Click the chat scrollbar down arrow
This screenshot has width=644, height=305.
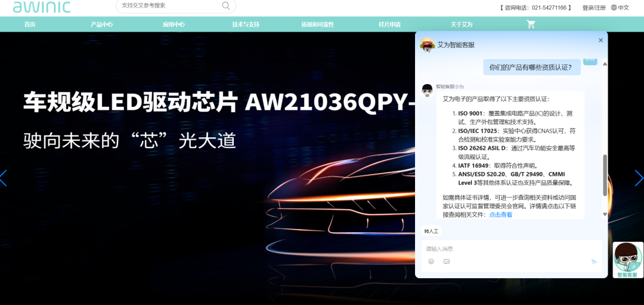(x=605, y=214)
